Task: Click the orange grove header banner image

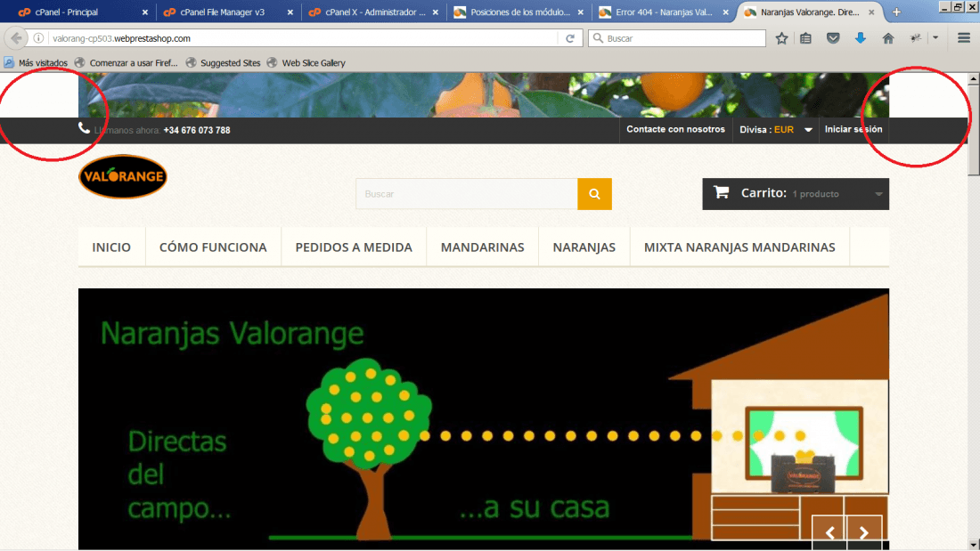Action: (483, 95)
